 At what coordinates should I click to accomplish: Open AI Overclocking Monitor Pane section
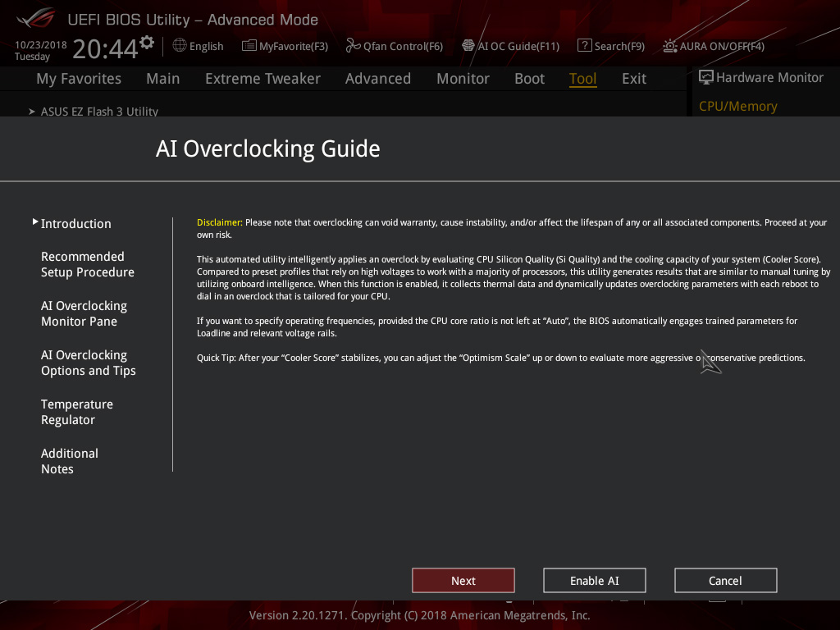coord(84,313)
